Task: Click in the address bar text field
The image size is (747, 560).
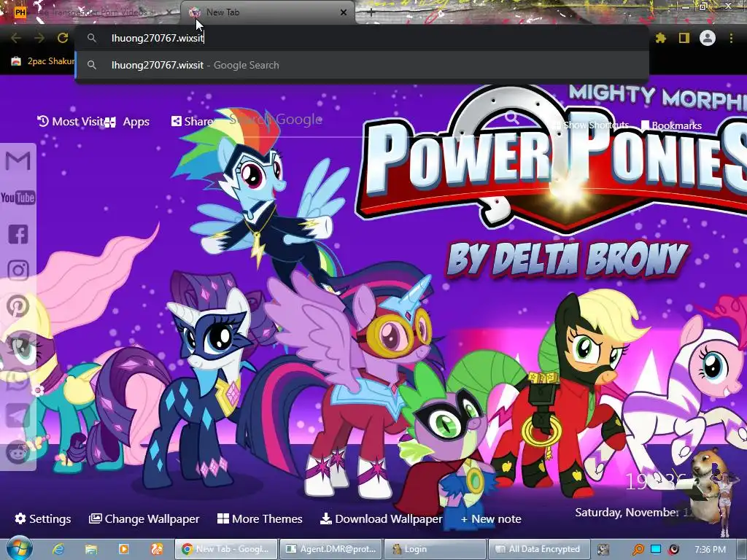Action: 362,38
